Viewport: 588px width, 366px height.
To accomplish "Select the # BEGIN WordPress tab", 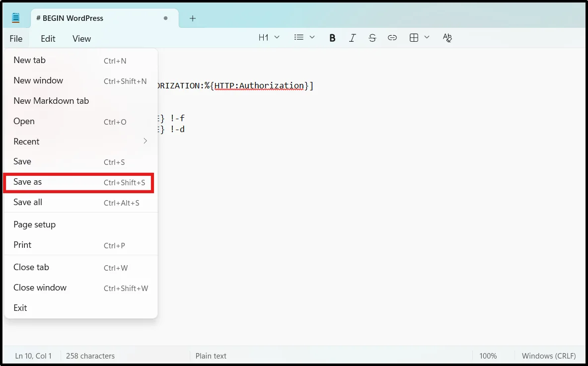I will pos(105,18).
